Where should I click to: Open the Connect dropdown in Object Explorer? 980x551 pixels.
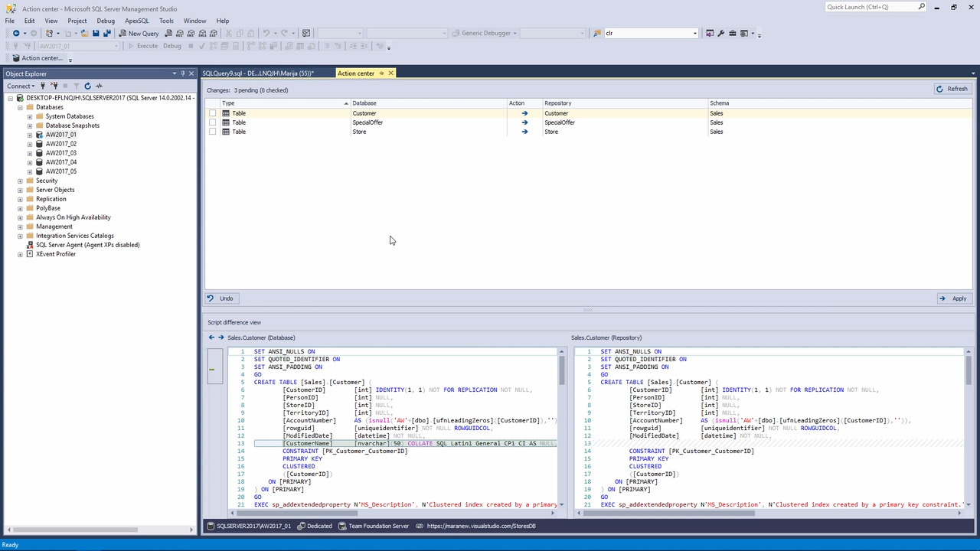pyautogui.click(x=21, y=86)
